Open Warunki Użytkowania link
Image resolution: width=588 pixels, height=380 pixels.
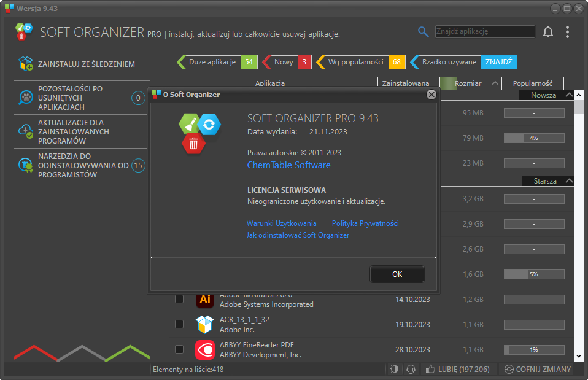[281, 223]
